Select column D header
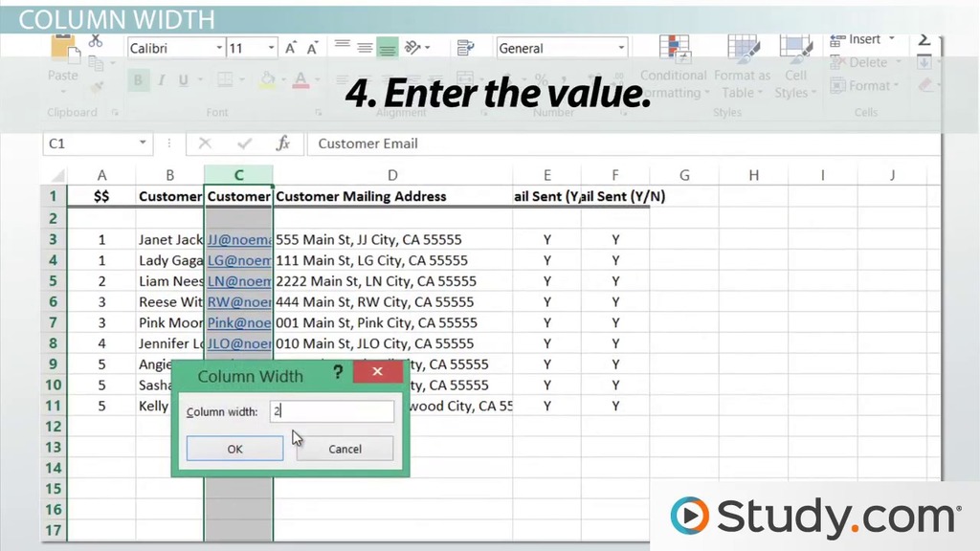 392,175
